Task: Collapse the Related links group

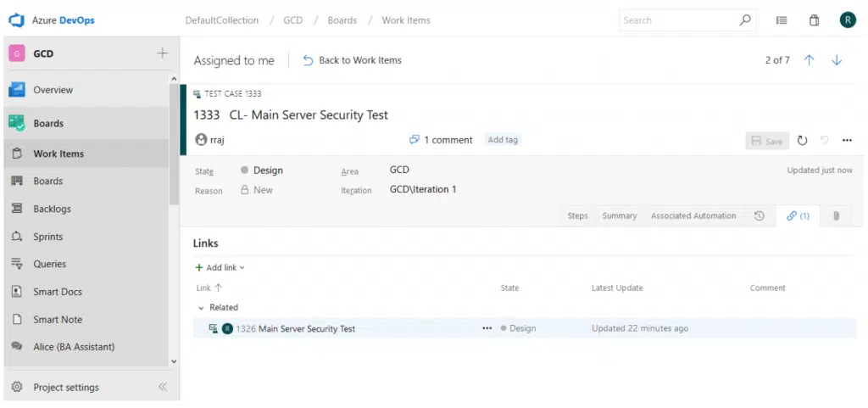Action: click(201, 308)
